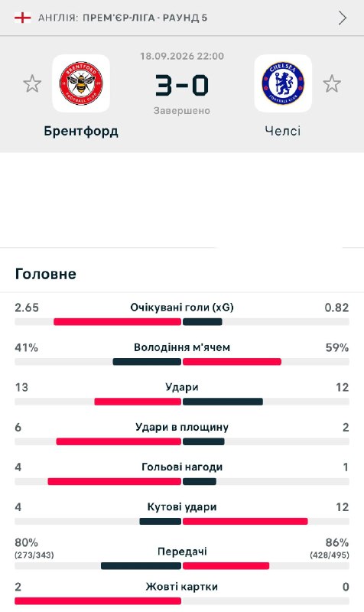Expand league details with chevron arrow

pyautogui.click(x=343, y=18)
